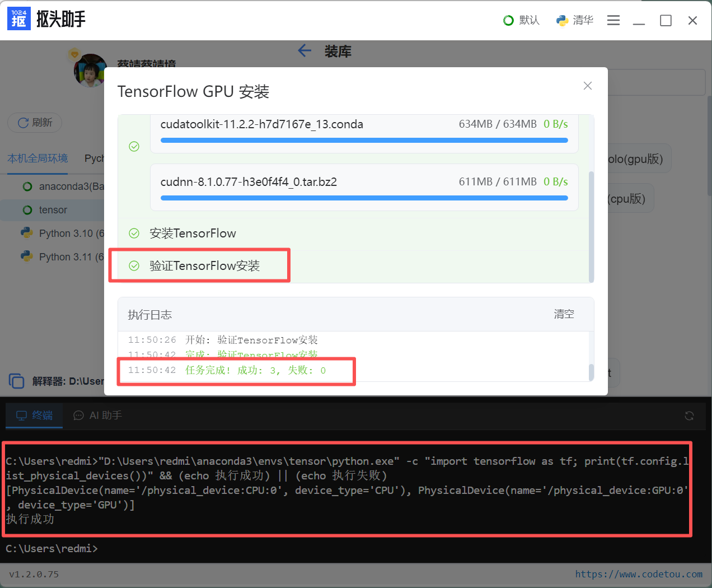This screenshot has height=588, width=712.
Task: Click the 抠头助手 app logo icon
Action: point(18,19)
